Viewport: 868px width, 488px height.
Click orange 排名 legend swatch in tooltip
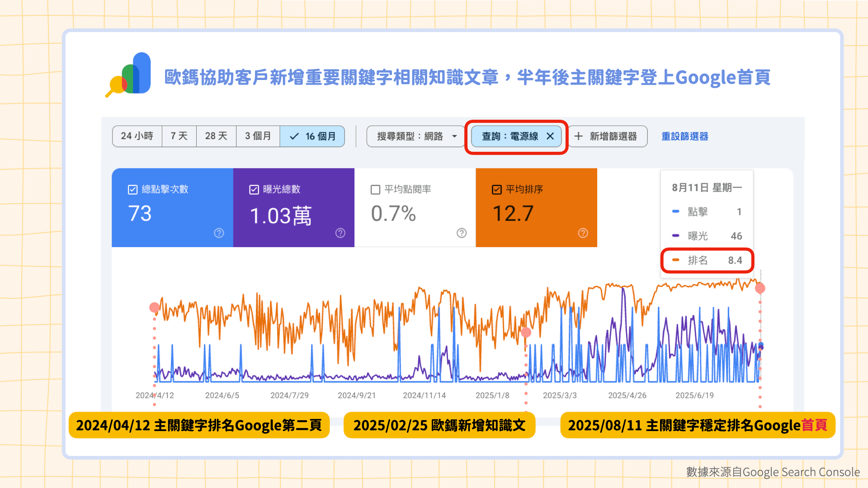click(676, 260)
